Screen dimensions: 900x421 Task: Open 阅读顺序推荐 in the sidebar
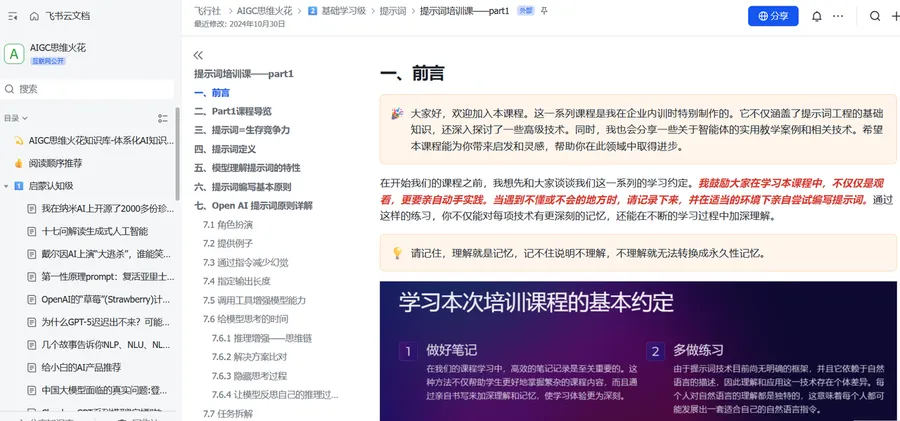point(55,163)
